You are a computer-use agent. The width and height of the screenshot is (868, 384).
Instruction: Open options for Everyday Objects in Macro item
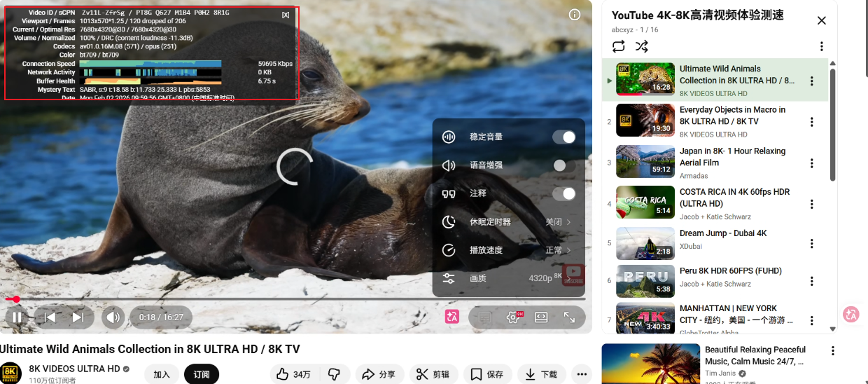[x=812, y=122]
